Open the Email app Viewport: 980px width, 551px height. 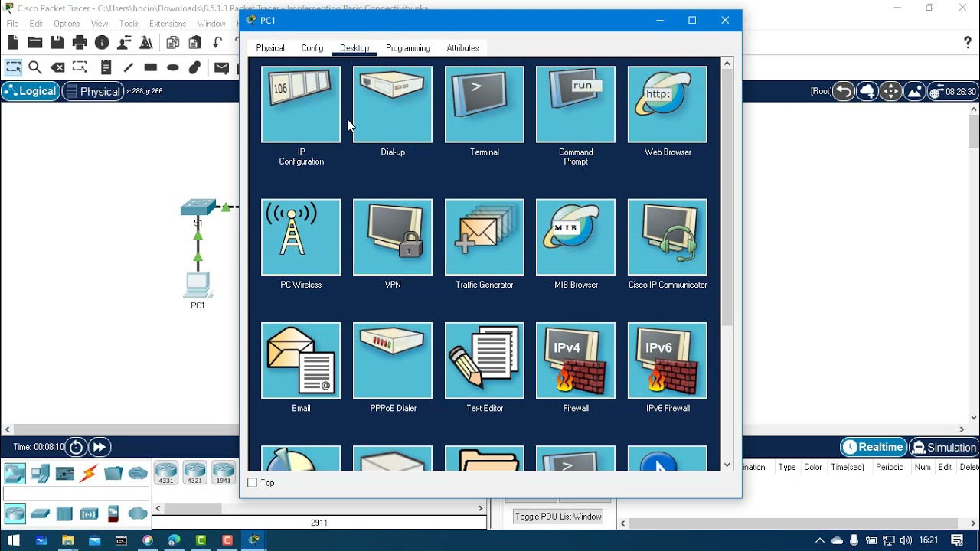pyautogui.click(x=301, y=360)
